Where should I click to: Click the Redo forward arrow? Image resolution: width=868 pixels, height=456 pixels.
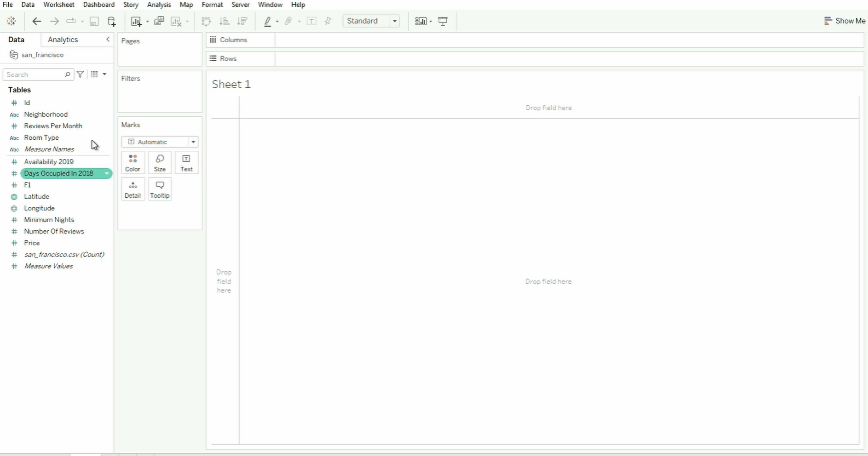(x=54, y=21)
